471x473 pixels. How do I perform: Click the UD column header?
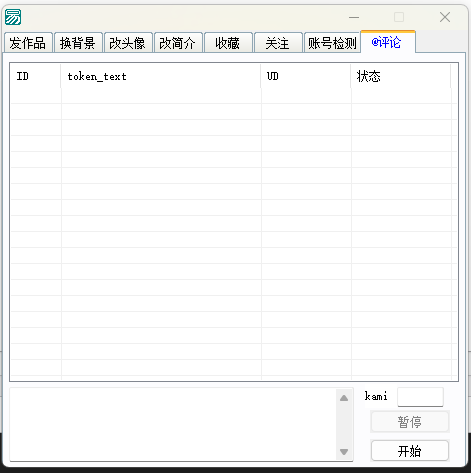306,76
